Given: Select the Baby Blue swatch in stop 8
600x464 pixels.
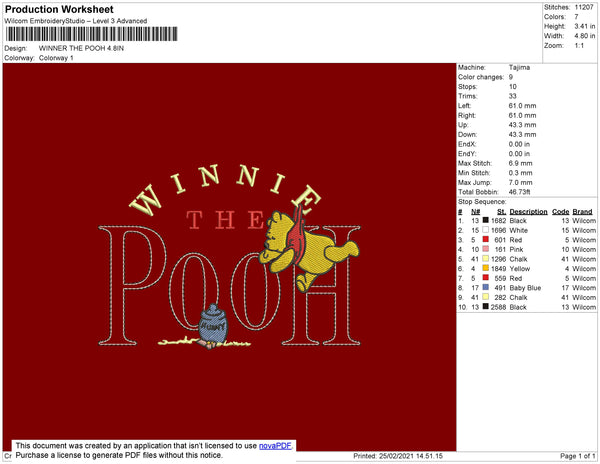Looking at the screenshot, I should 486,287.
